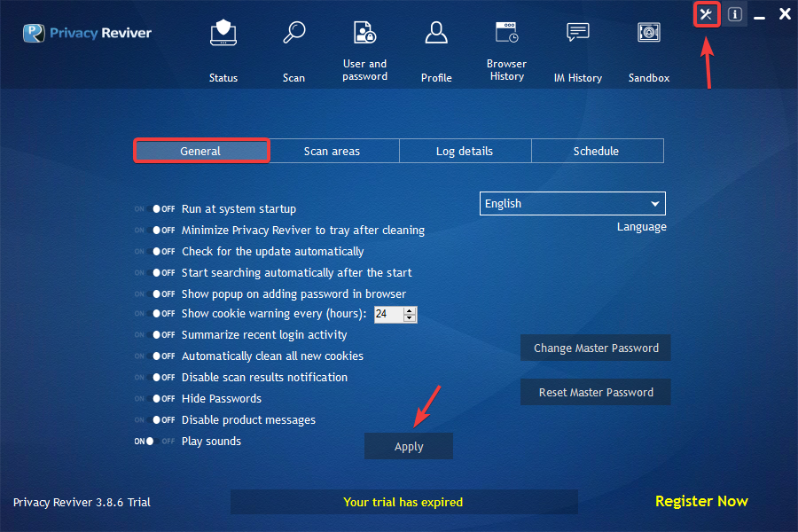Toggle Hide Passwords switch
The height and width of the screenshot is (532, 798).
pyautogui.click(x=154, y=399)
